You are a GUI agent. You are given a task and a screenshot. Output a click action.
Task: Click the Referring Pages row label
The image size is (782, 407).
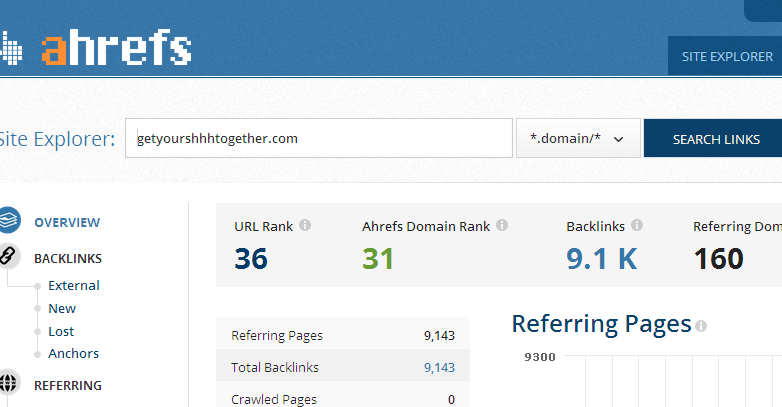click(277, 335)
